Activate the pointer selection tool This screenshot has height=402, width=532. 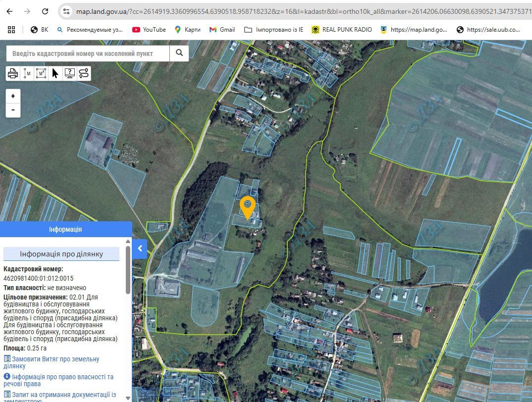(55, 73)
